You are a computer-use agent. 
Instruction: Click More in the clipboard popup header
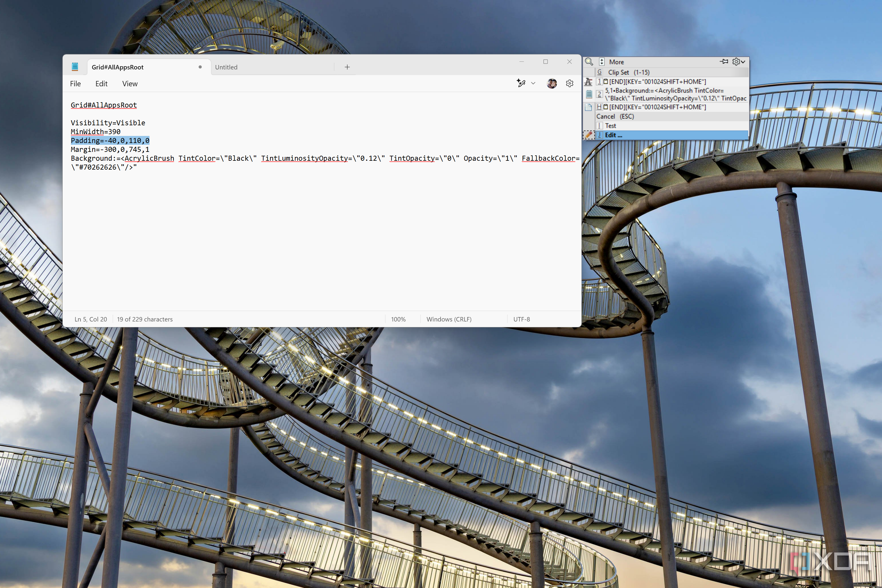point(616,62)
